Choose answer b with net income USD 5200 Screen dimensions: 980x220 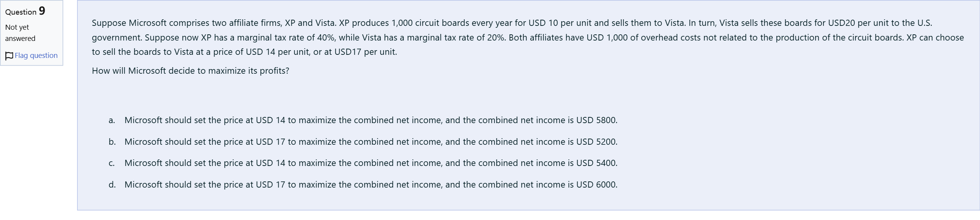pyautogui.click(x=371, y=142)
